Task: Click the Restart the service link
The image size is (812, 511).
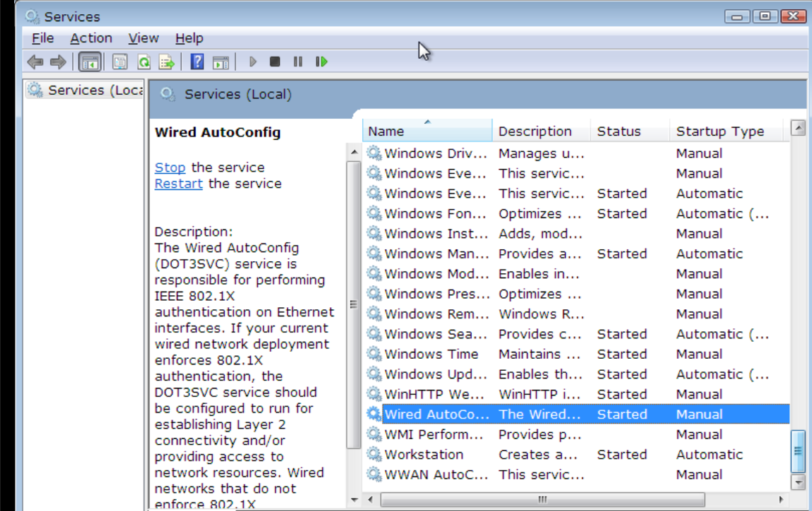Action: 178,183
